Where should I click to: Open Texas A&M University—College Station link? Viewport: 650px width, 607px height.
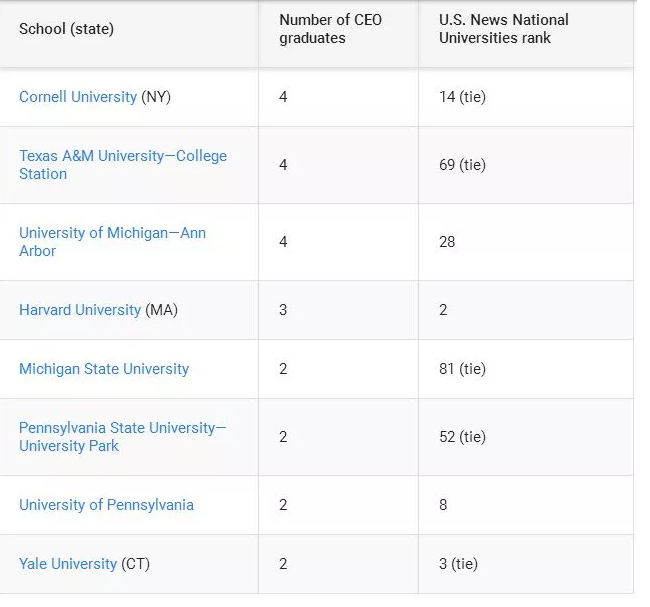tap(123, 165)
